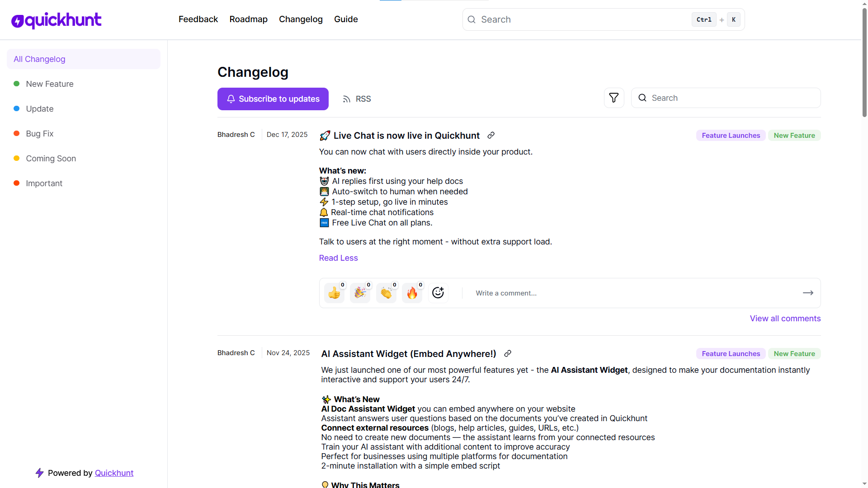Click the Changelog page heading

(x=253, y=72)
